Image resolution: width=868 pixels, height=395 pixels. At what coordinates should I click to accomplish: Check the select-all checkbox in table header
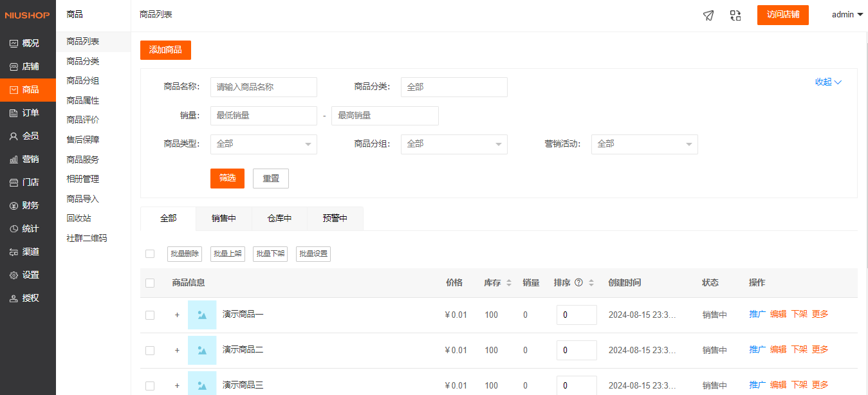pyautogui.click(x=150, y=283)
